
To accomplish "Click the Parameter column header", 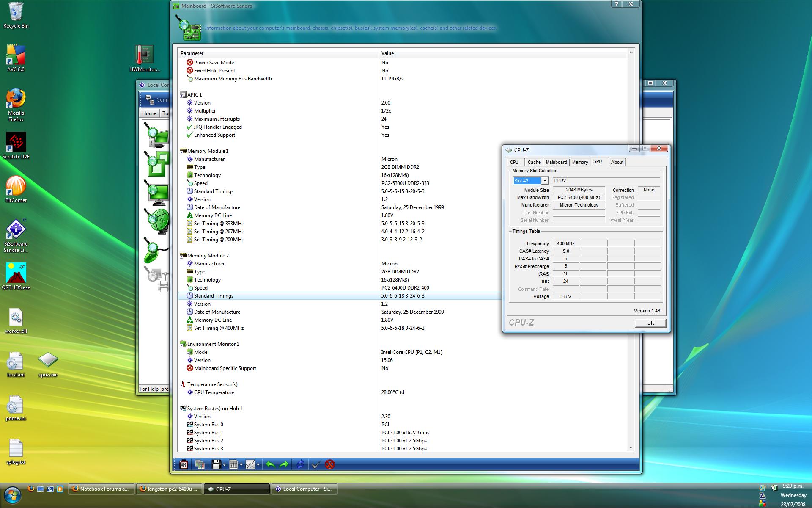I will (x=278, y=53).
